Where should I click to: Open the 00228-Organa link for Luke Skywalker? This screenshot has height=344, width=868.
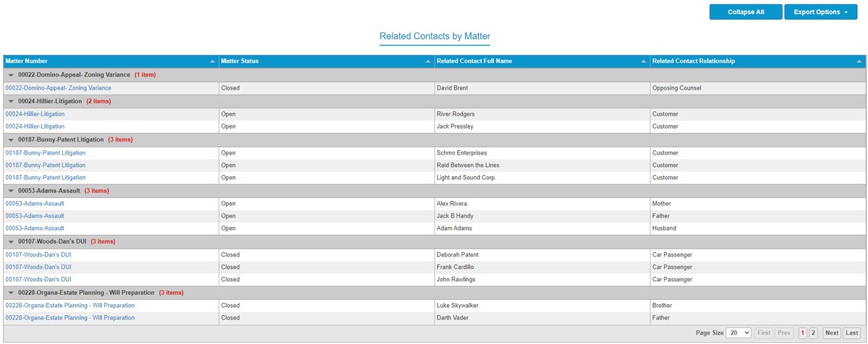[70, 305]
